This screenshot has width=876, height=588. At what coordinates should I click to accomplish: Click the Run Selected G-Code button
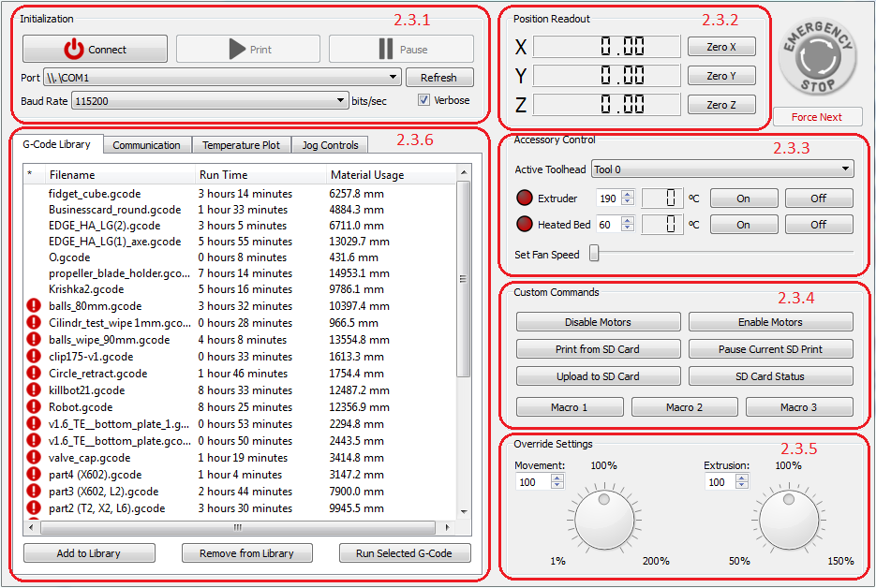click(404, 553)
